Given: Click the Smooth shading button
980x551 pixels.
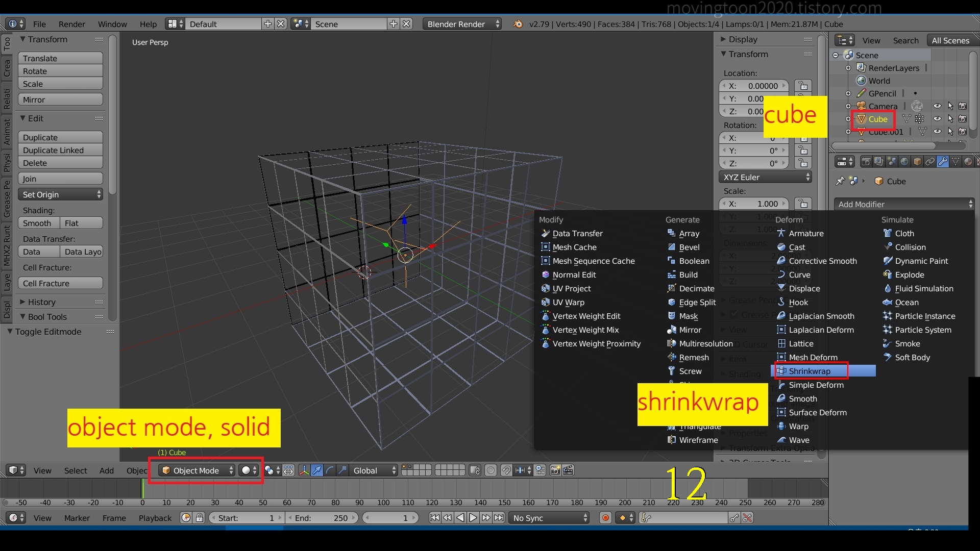Looking at the screenshot, I should point(39,223).
